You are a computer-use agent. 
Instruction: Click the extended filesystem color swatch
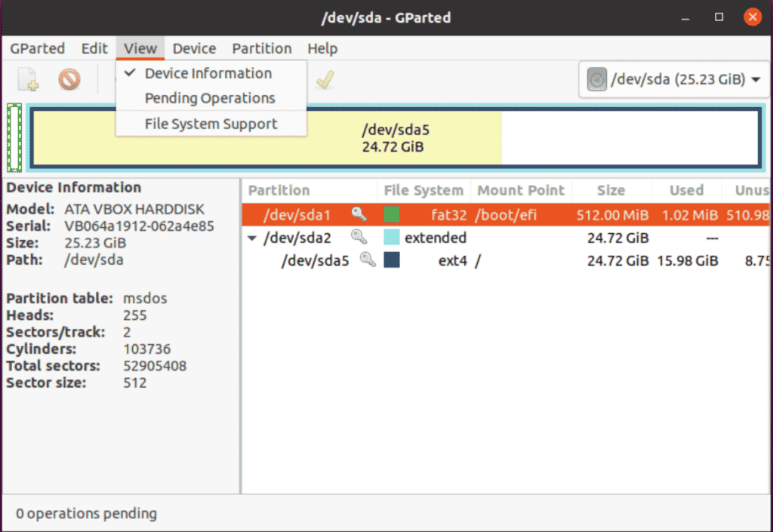tap(393, 237)
